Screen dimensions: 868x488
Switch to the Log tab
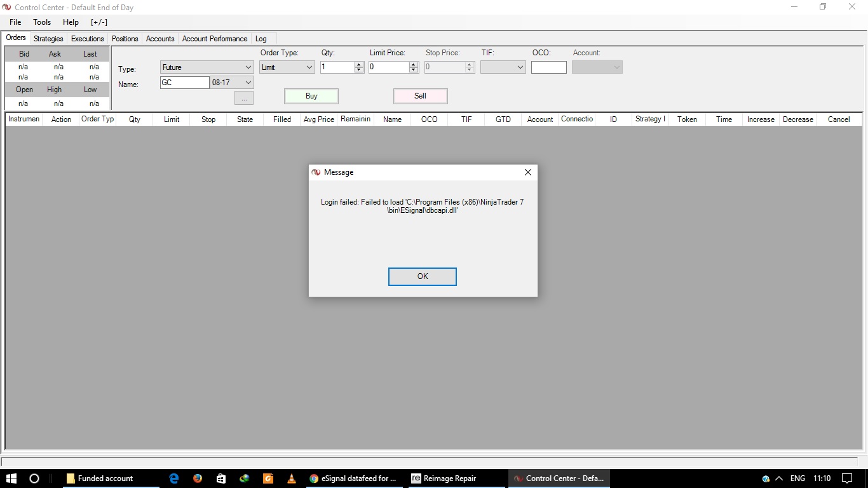click(x=261, y=39)
